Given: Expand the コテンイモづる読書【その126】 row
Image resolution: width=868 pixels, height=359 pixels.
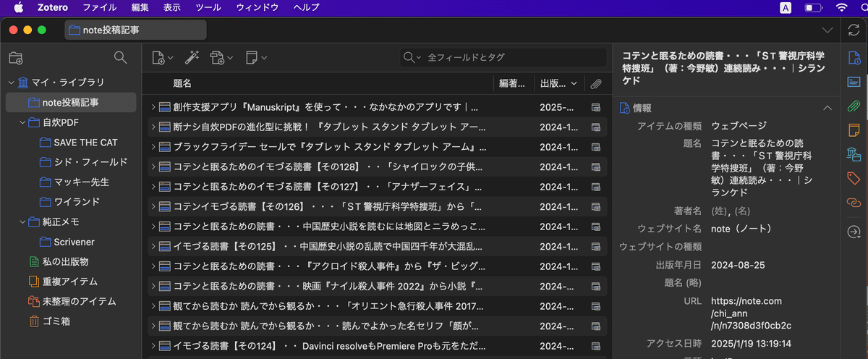Looking at the screenshot, I should tap(153, 206).
